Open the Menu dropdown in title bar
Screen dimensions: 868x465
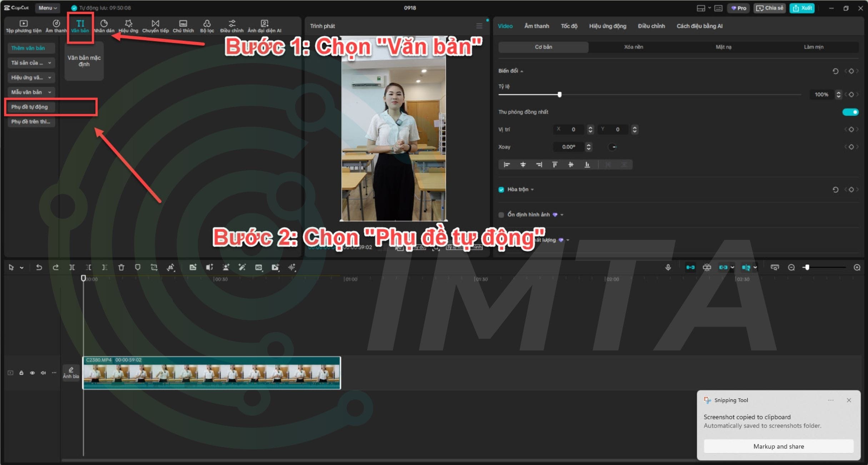pyautogui.click(x=48, y=8)
